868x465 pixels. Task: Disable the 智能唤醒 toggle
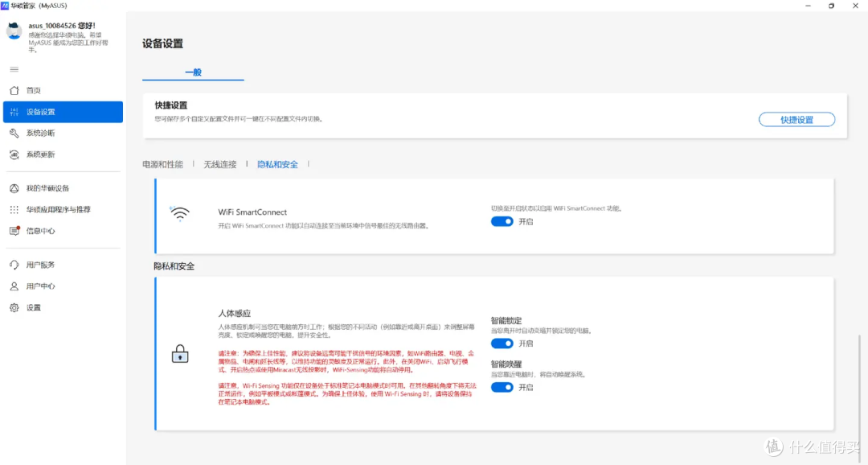point(502,388)
